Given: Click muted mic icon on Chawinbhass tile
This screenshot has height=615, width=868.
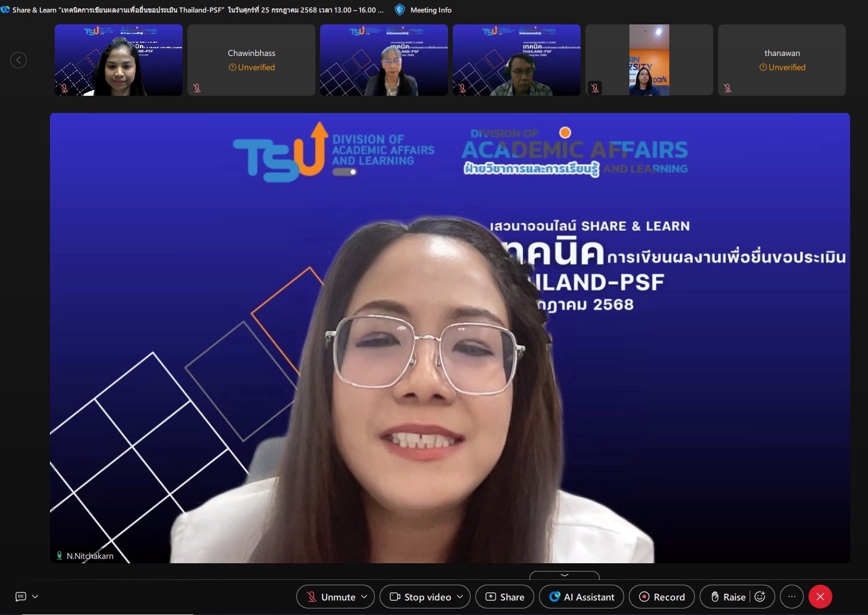Looking at the screenshot, I should coord(197,88).
